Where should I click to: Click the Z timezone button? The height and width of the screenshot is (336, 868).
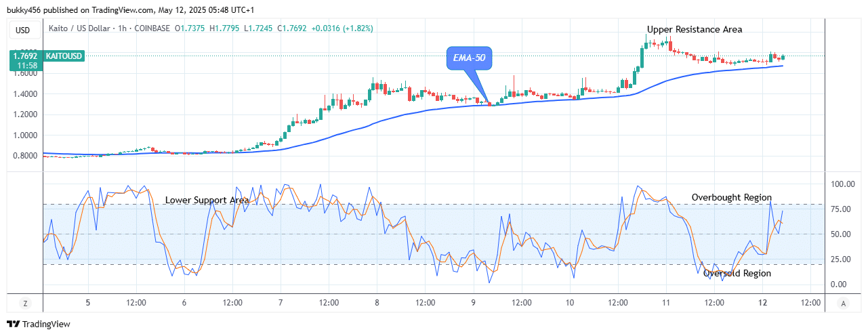[x=24, y=303]
